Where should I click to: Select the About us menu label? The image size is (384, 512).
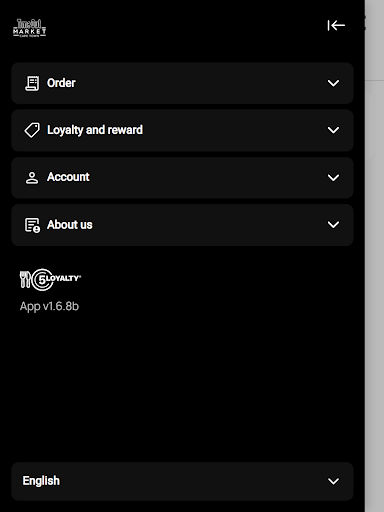click(70, 225)
